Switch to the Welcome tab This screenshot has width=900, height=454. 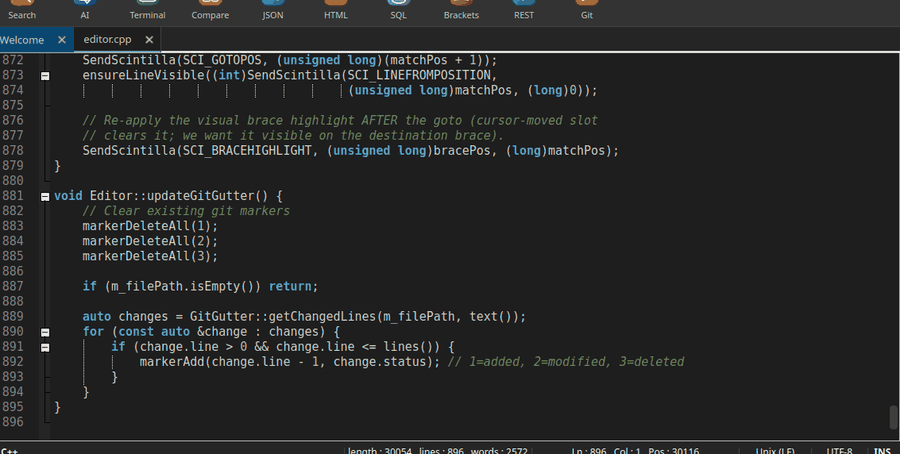click(x=22, y=40)
